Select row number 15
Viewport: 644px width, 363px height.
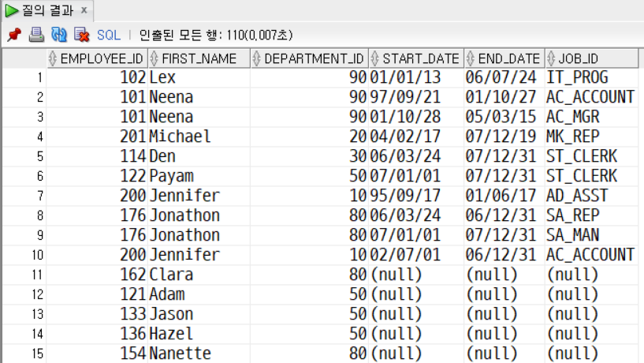tap(24, 354)
